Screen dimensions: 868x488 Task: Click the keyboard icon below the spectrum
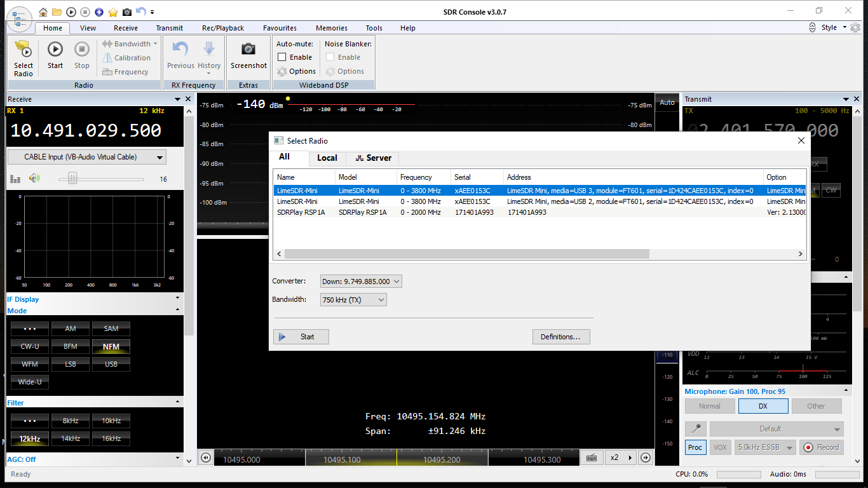591,457
